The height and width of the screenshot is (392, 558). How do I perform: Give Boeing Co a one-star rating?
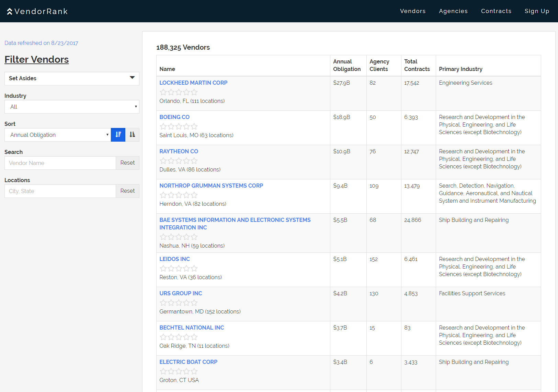click(x=163, y=127)
